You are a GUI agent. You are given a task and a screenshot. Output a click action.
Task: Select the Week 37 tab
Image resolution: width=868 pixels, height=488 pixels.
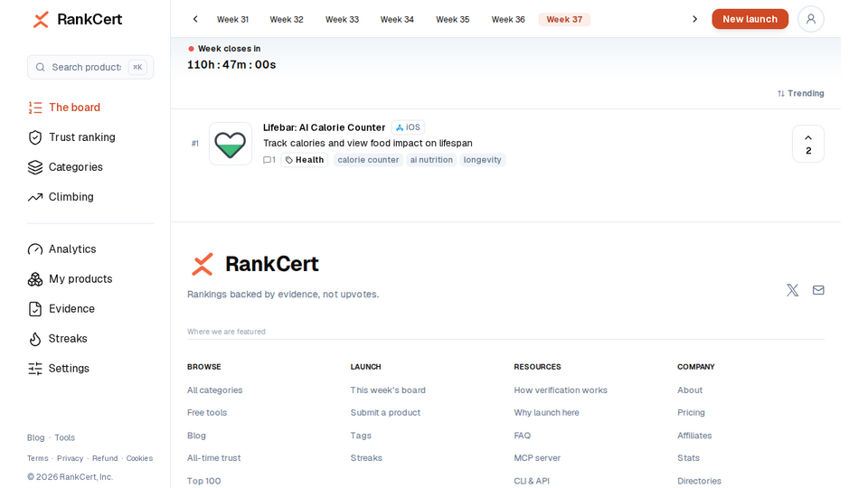[x=564, y=19]
